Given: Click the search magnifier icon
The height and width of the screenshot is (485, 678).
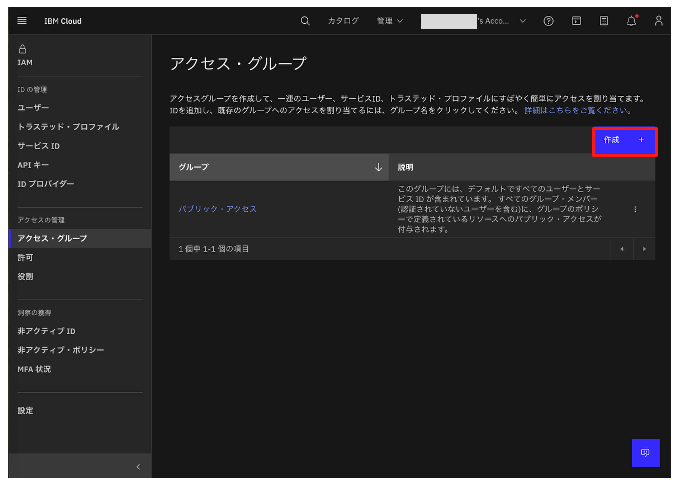Looking at the screenshot, I should [305, 20].
